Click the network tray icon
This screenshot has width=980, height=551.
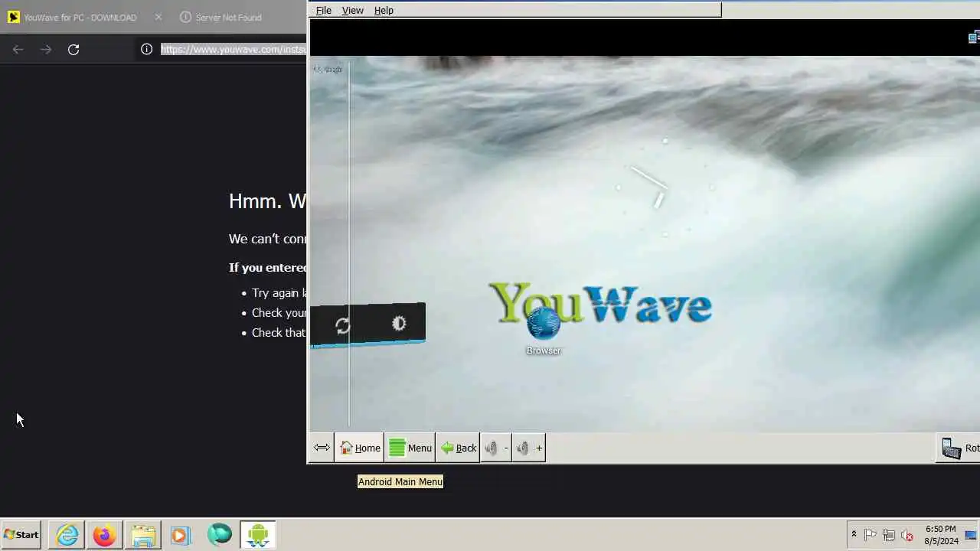click(889, 535)
